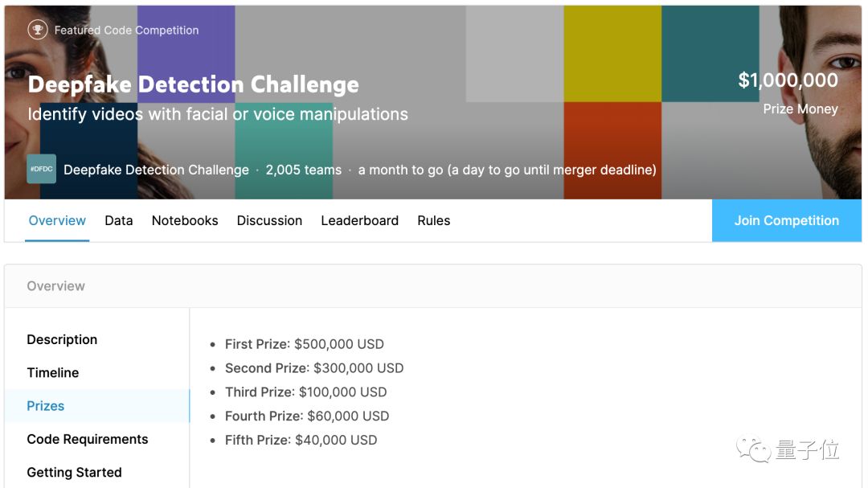
Task: Go to the Discussion tab
Action: (x=269, y=220)
